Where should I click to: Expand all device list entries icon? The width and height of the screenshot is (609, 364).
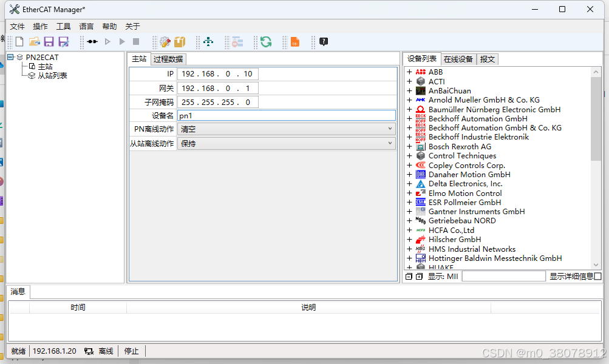(x=419, y=276)
